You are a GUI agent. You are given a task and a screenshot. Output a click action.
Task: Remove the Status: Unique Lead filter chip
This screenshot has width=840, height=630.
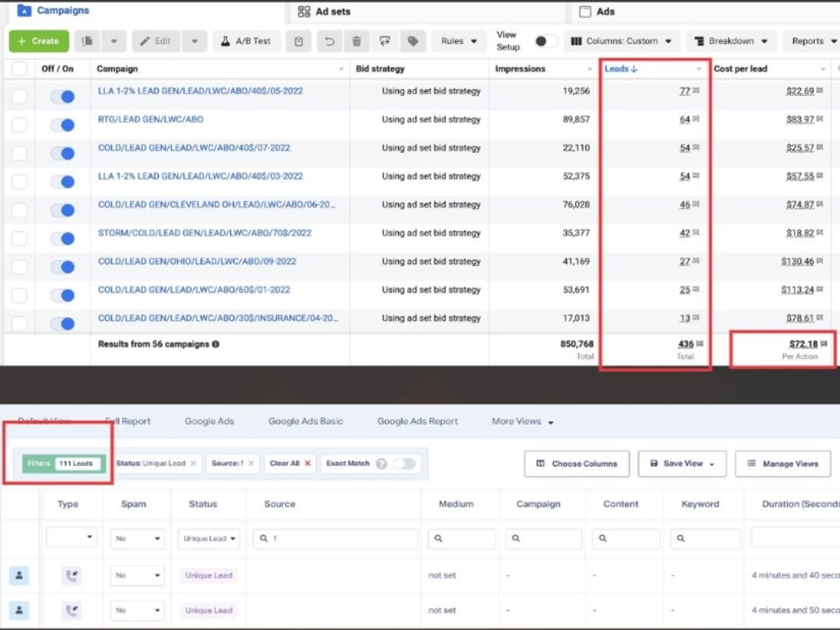point(193,464)
